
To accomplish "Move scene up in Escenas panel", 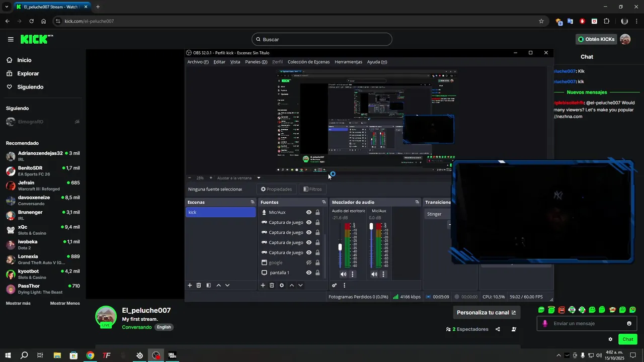I will tap(218, 285).
